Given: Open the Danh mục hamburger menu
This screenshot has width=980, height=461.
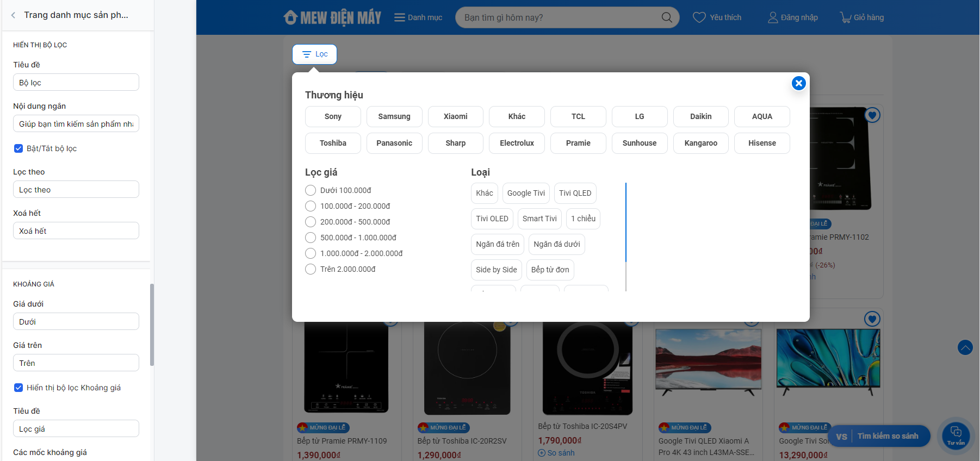Looking at the screenshot, I should [418, 17].
